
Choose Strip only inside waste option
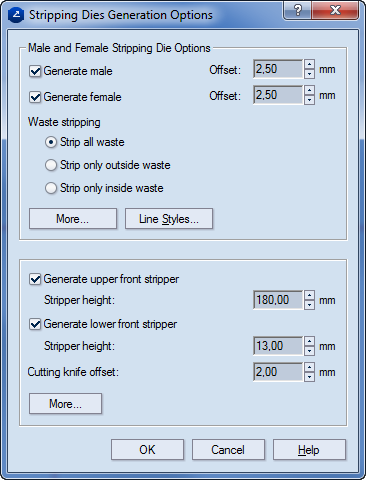point(51,188)
